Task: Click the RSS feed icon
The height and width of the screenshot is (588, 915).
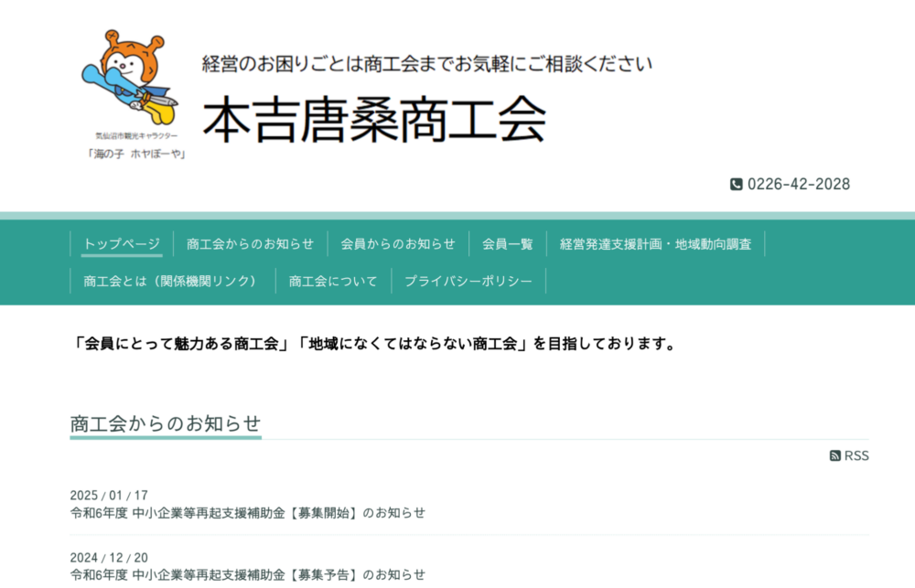Action: pyautogui.click(x=835, y=455)
